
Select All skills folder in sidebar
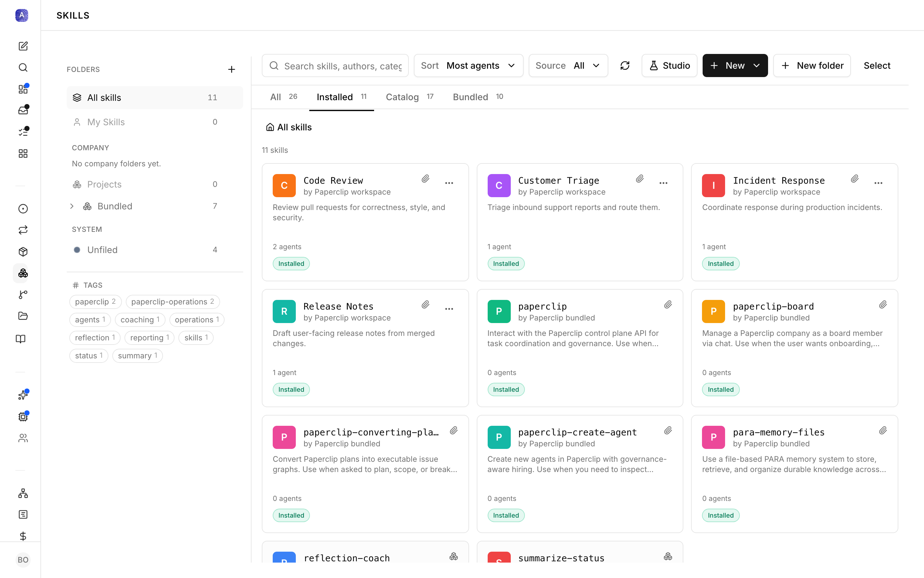(155, 98)
